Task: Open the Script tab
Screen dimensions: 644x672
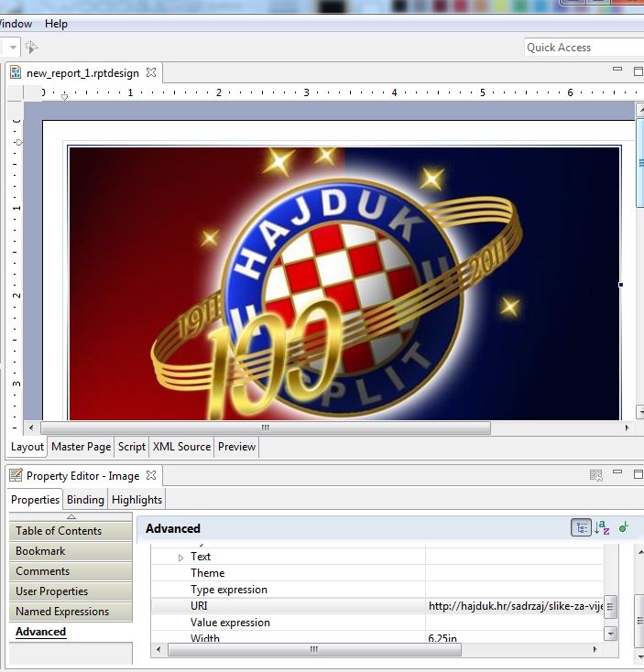Action: tap(132, 447)
